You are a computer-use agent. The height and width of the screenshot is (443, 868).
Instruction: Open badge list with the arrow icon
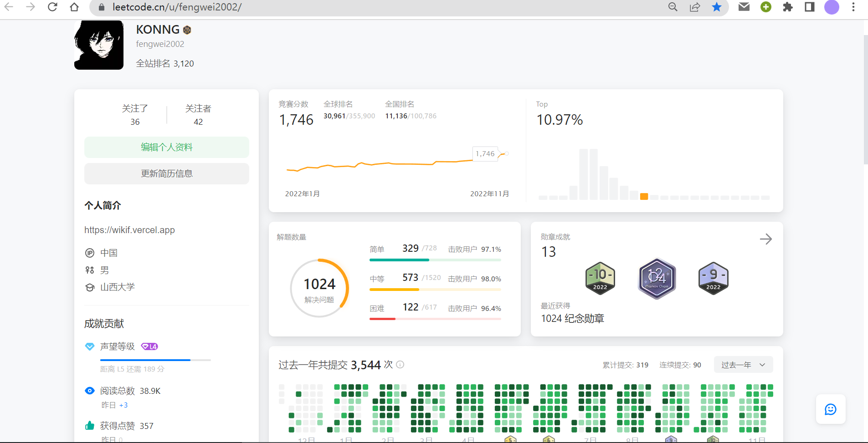pyautogui.click(x=766, y=239)
